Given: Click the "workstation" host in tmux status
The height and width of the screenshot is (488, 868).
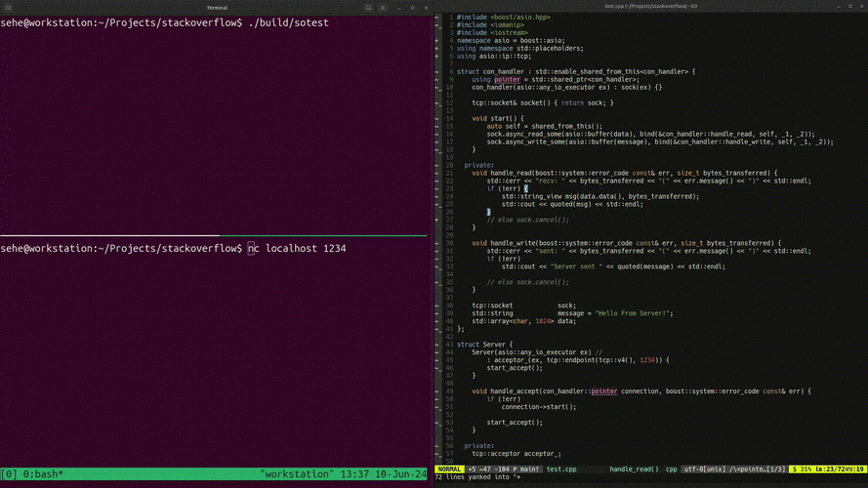Looking at the screenshot, I should point(297,474).
